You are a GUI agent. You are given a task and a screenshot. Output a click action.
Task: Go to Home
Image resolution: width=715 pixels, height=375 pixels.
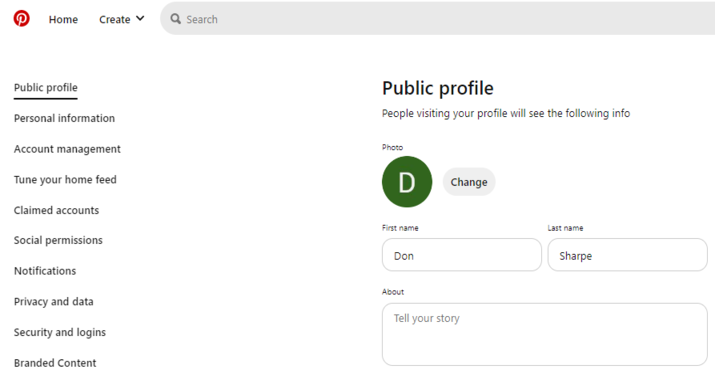pos(63,20)
